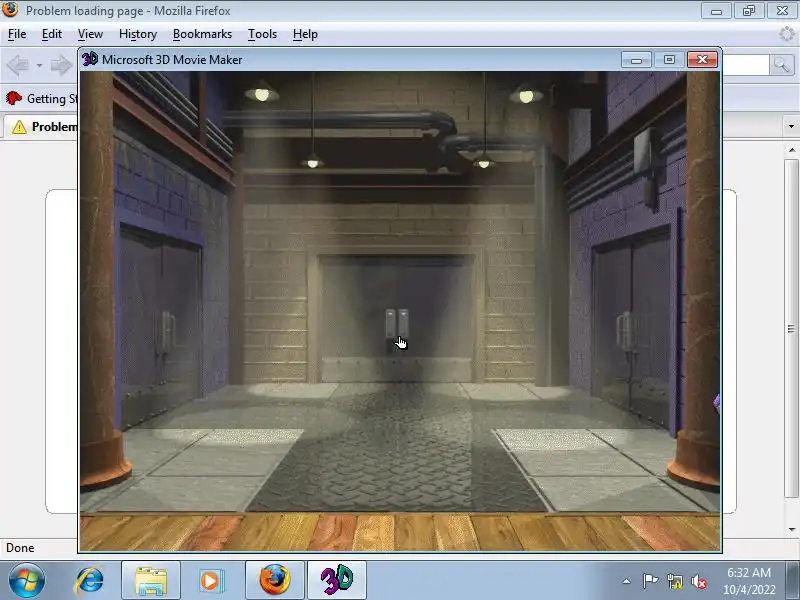Switch to 3D Movie Maker taskbar button
This screenshot has height=600, width=800.
tap(337, 581)
